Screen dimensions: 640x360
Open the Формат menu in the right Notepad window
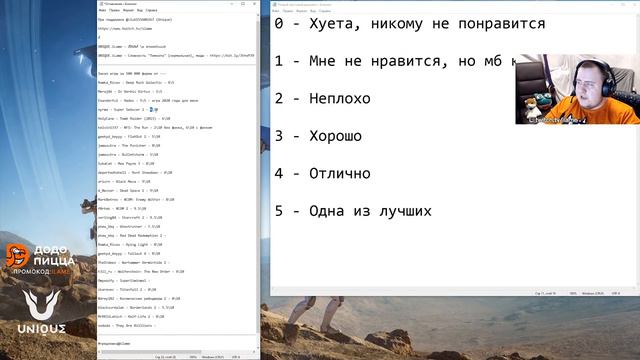click(302, 11)
